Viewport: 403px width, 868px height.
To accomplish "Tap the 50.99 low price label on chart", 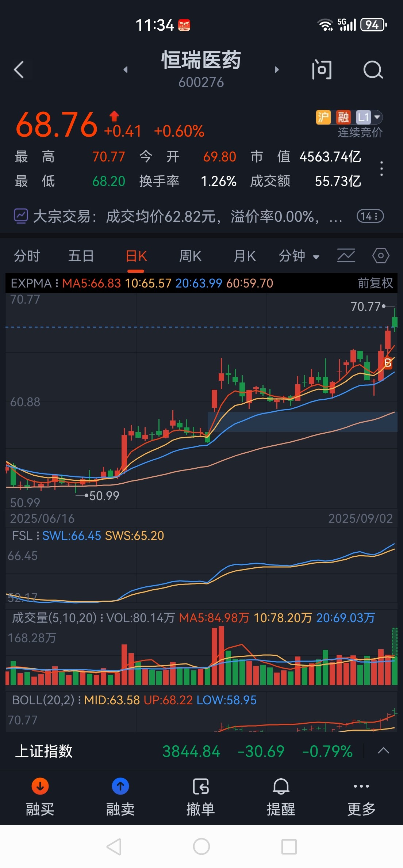I will (104, 496).
